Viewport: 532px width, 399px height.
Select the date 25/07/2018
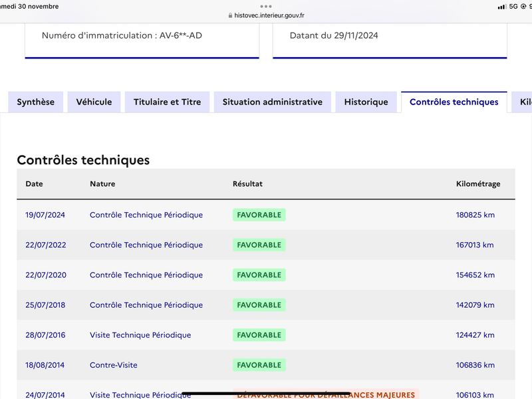point(45,305)
